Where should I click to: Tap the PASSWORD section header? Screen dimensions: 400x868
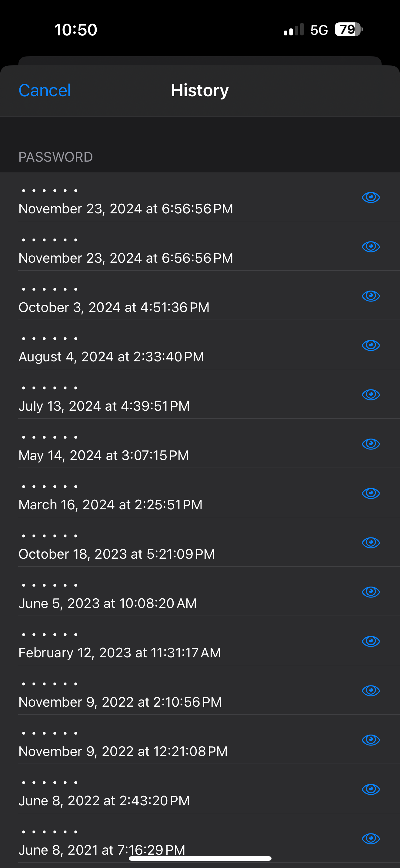(56, 157)
